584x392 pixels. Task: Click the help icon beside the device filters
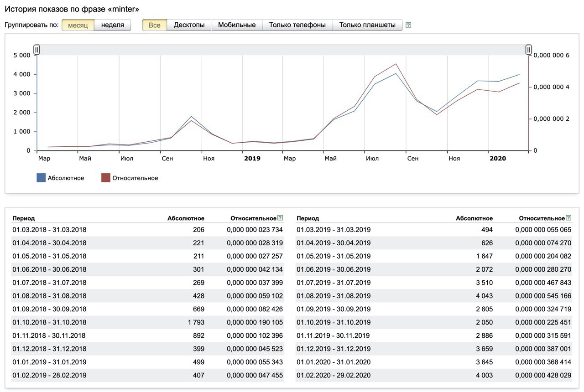(x=408, y=25)
